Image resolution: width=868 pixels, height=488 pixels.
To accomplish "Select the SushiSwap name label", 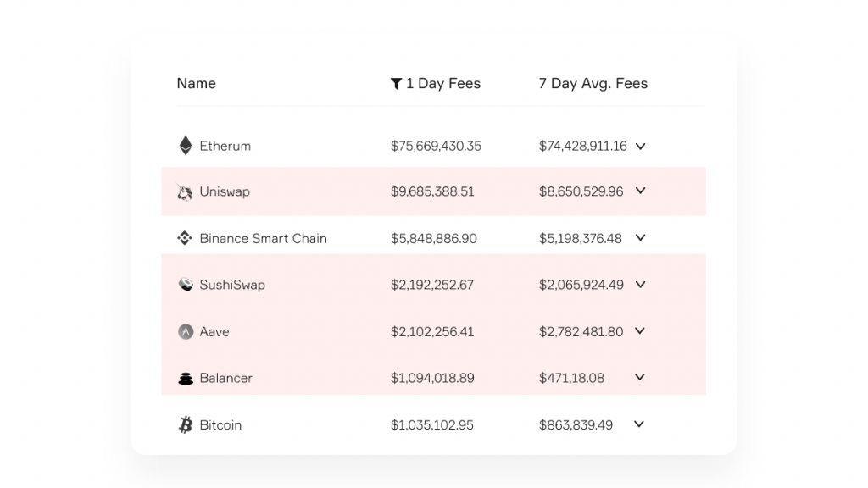I will 232,285.
